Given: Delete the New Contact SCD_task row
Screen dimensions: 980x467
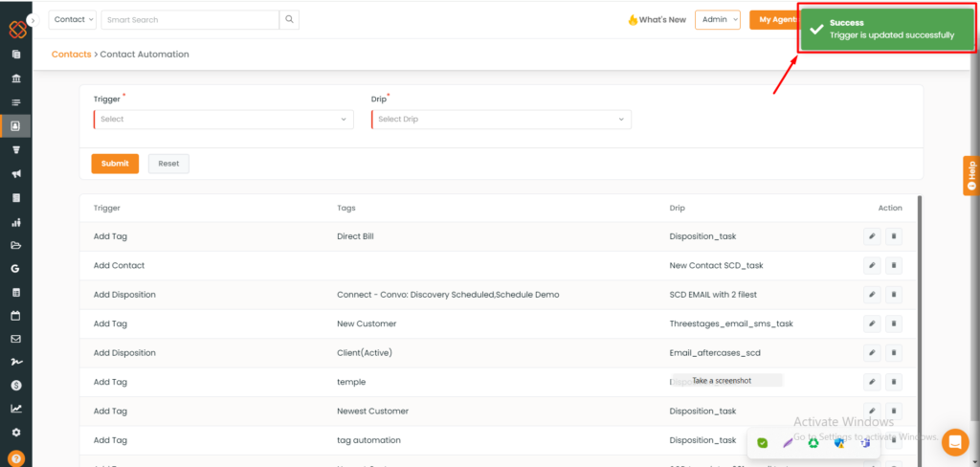Looking at the screenshot, I should 894,266.
